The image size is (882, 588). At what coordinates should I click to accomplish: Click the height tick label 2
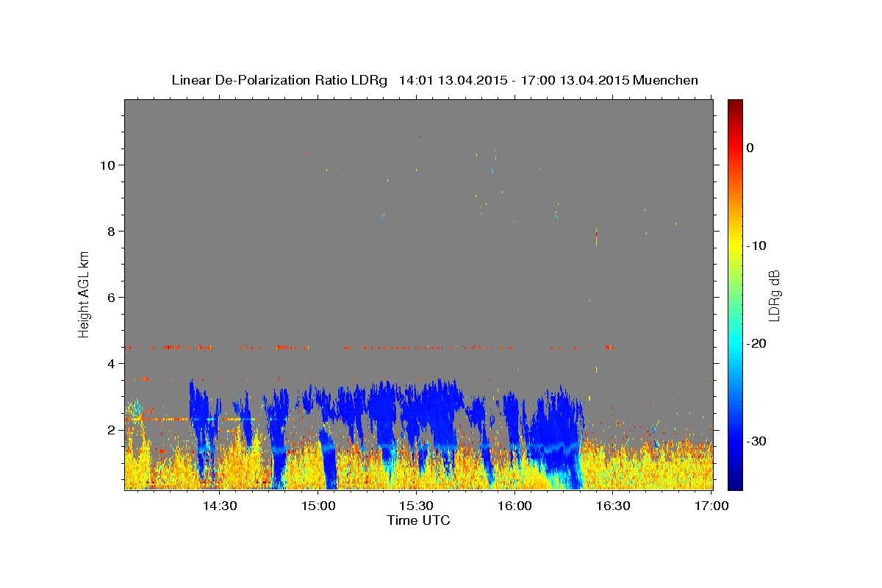(112, 429)
